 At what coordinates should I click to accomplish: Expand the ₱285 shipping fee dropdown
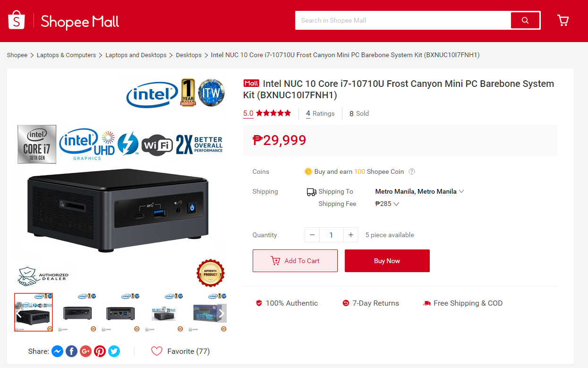[387, 204]
